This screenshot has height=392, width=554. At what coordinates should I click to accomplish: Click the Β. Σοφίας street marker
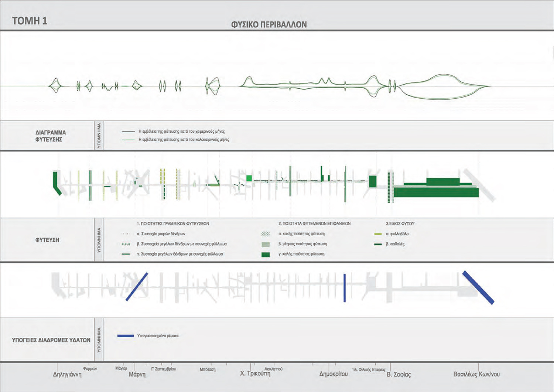tap(399, 374)
